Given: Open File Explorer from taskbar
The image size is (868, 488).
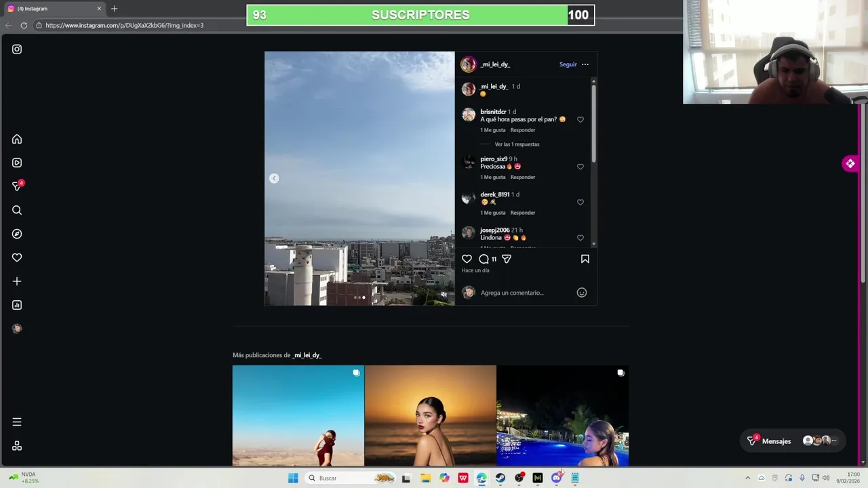Looking at the screenshot, I should (426, 478).
